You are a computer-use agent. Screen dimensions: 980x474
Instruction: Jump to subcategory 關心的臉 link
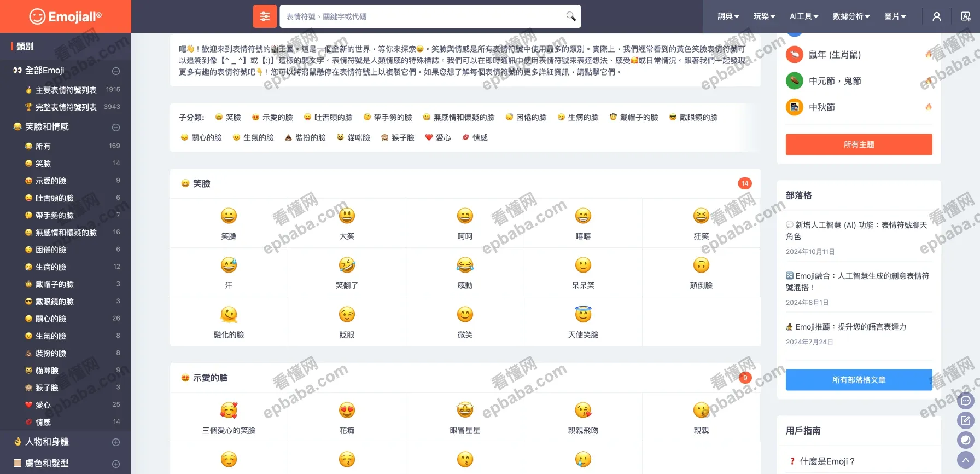(x=201, y=137)
